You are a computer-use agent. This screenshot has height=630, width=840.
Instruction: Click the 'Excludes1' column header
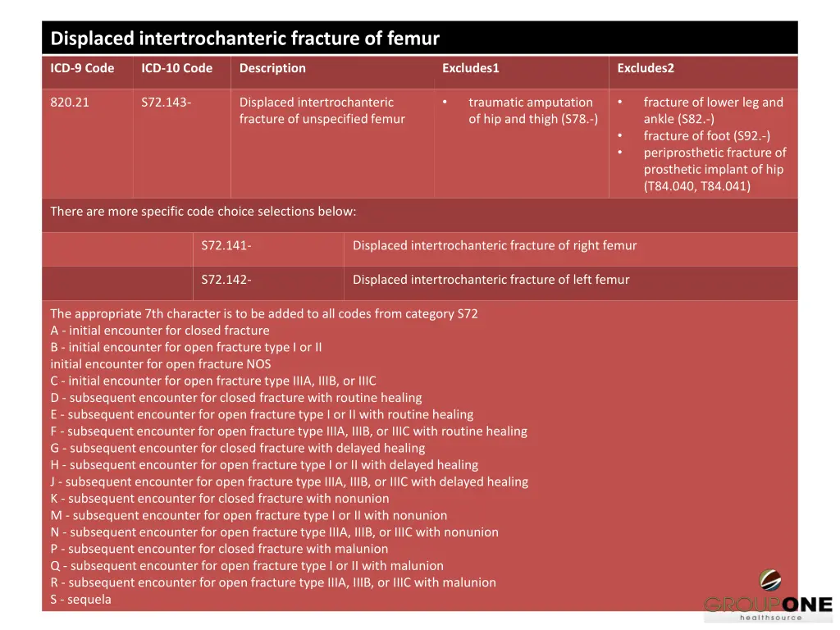[x=470, y=68]
